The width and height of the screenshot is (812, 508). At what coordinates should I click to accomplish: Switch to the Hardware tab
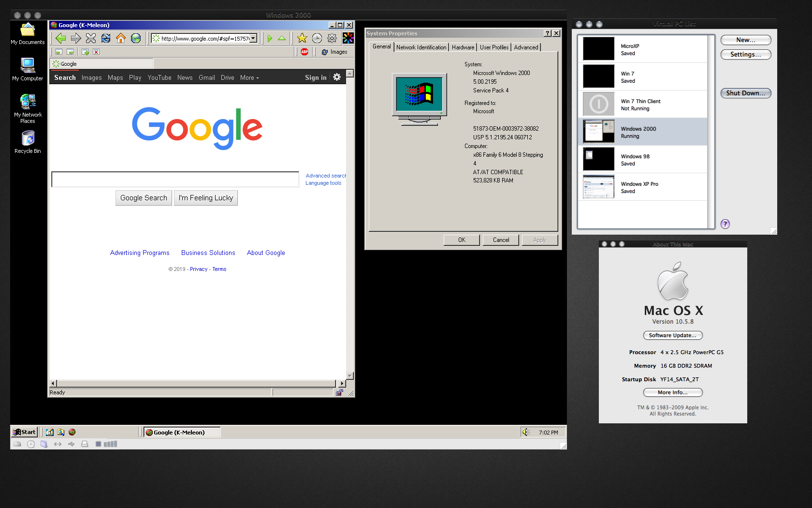463,47
